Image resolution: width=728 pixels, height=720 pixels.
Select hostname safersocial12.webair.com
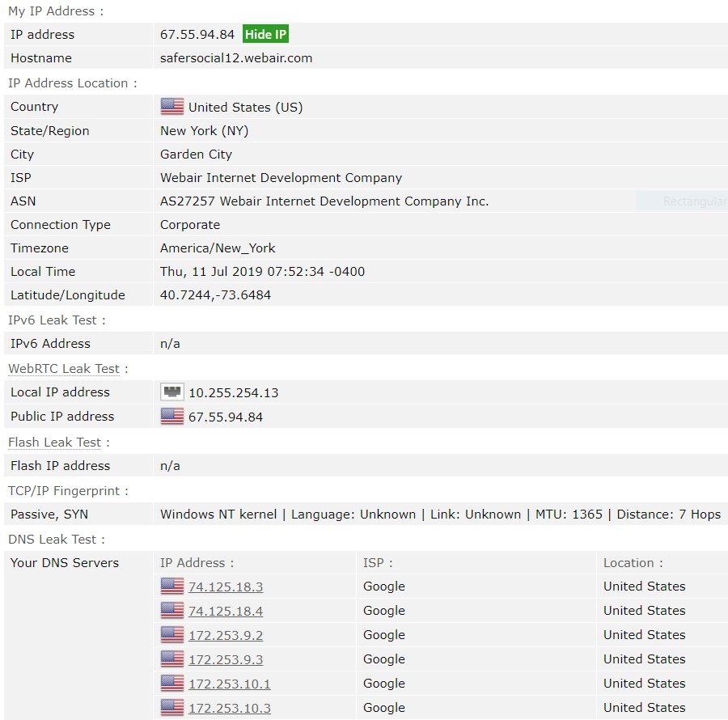[x=236, y=58]
